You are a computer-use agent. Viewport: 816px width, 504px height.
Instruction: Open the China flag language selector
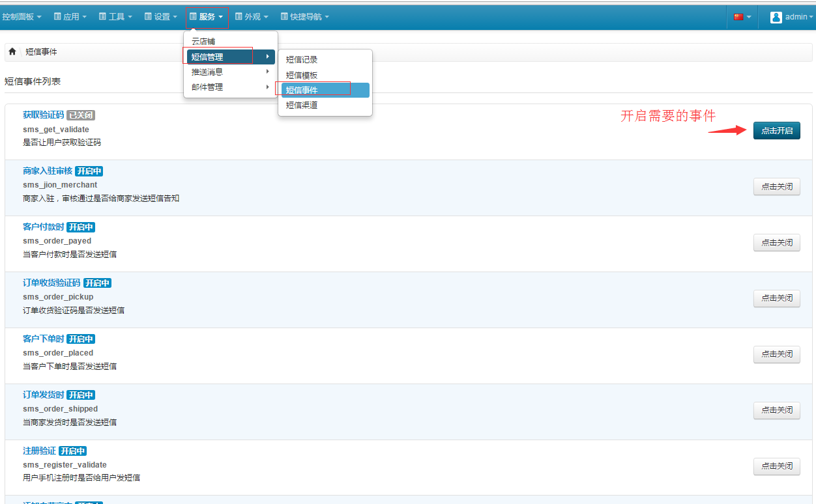(742, 17)
